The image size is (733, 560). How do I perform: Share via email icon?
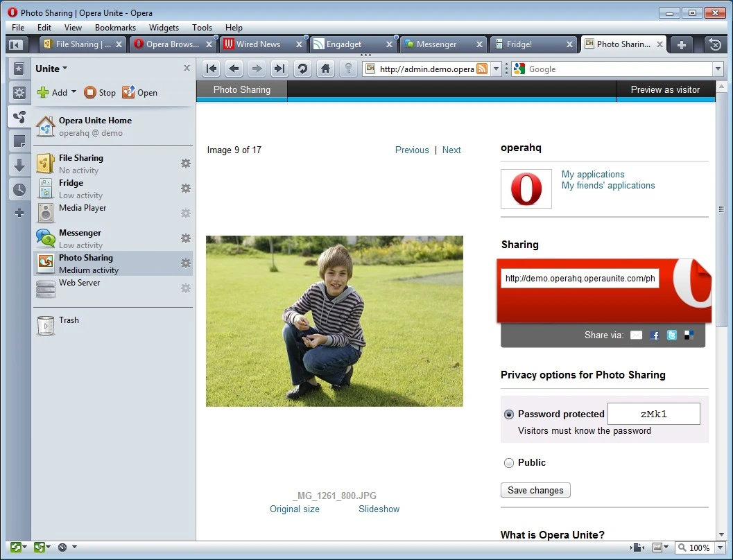coord(636,335)
